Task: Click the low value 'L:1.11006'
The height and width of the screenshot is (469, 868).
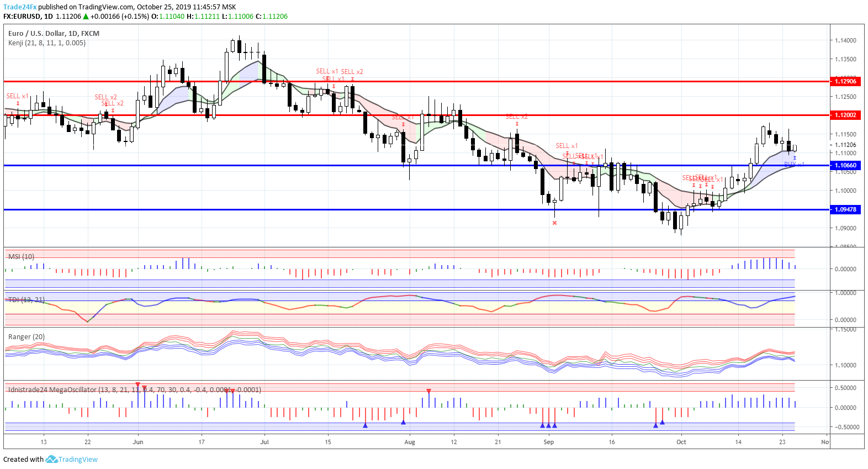Action: tap(237, 17)
